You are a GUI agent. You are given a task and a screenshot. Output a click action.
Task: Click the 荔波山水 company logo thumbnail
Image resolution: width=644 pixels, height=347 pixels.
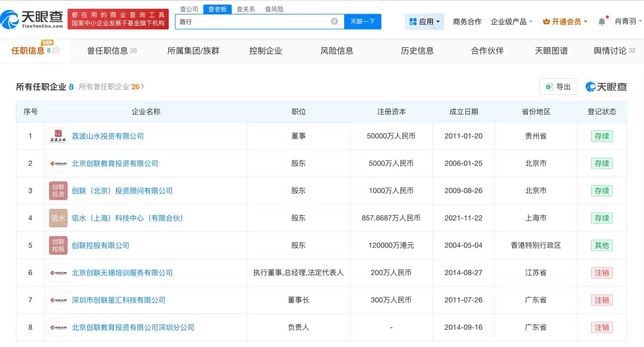[58, 136]
